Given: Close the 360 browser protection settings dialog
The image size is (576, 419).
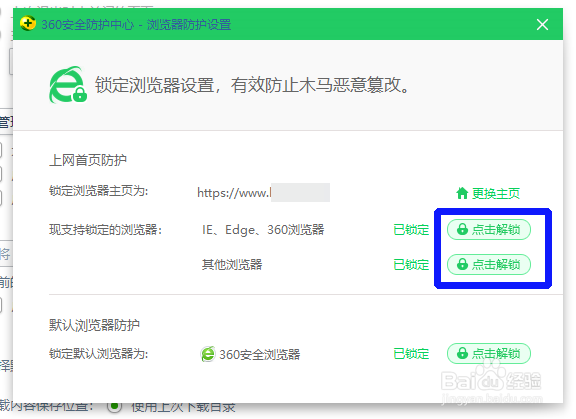Looking at the screenshot, I should [542, 25].
